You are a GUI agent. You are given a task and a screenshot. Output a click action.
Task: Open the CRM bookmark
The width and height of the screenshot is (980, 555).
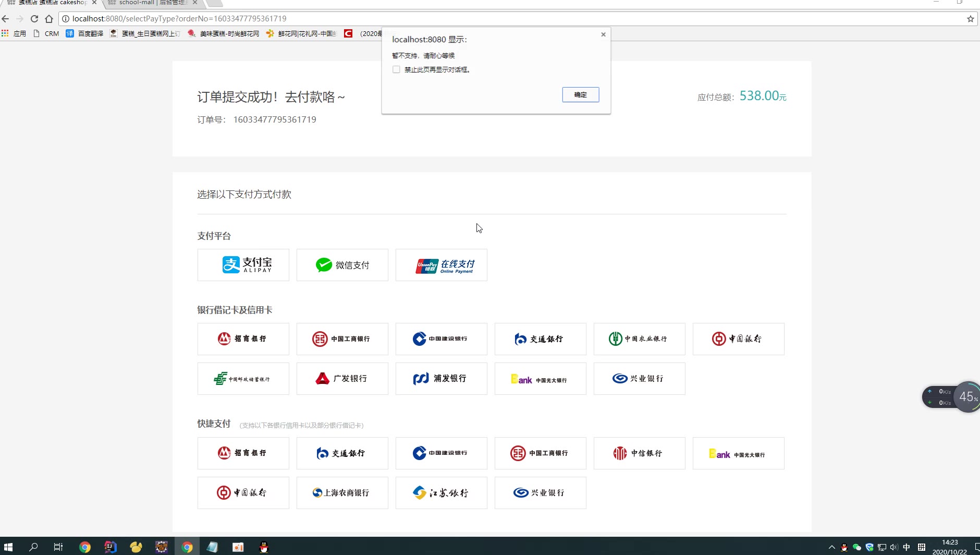[46, 33]
